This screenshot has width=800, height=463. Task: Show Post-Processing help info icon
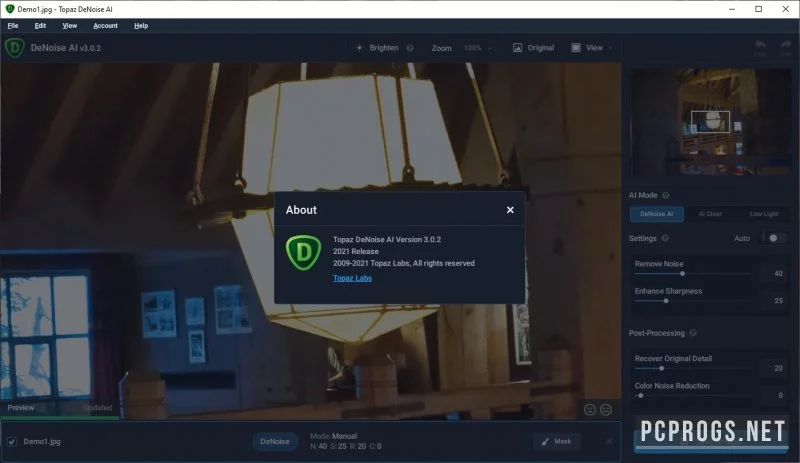tap(693, 333)
